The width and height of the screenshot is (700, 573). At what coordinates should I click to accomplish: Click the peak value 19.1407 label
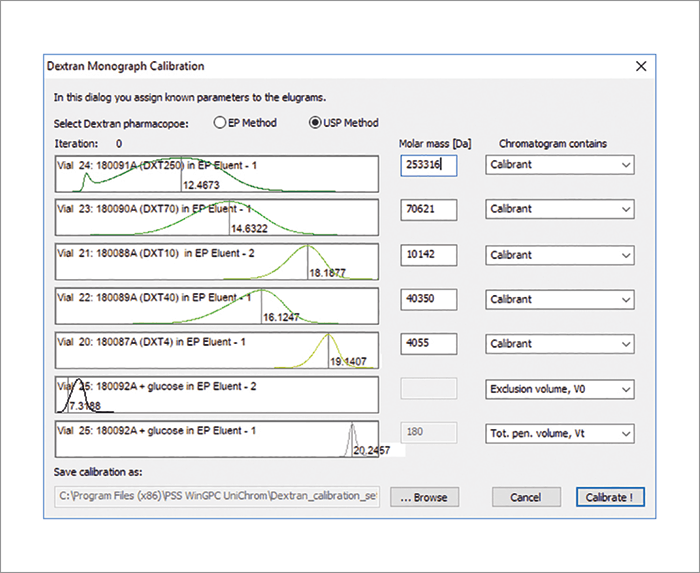click(x=348, y=361)
